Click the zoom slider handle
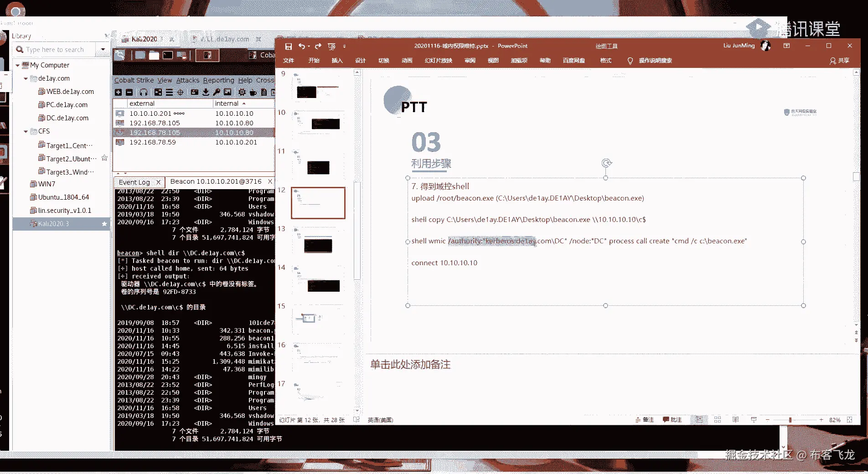868x474 pixels. coord(790,420)
